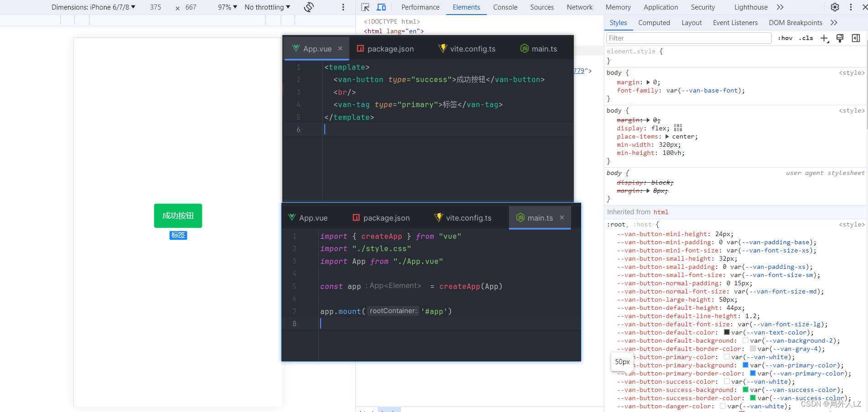
Task: Open the Security panel
Action: [703, 7]
